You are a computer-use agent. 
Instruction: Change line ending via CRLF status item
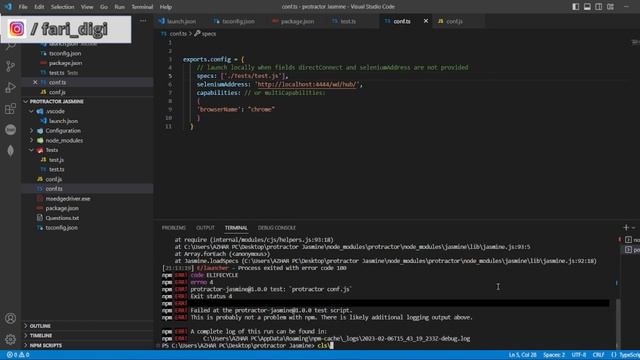(598, 355)
